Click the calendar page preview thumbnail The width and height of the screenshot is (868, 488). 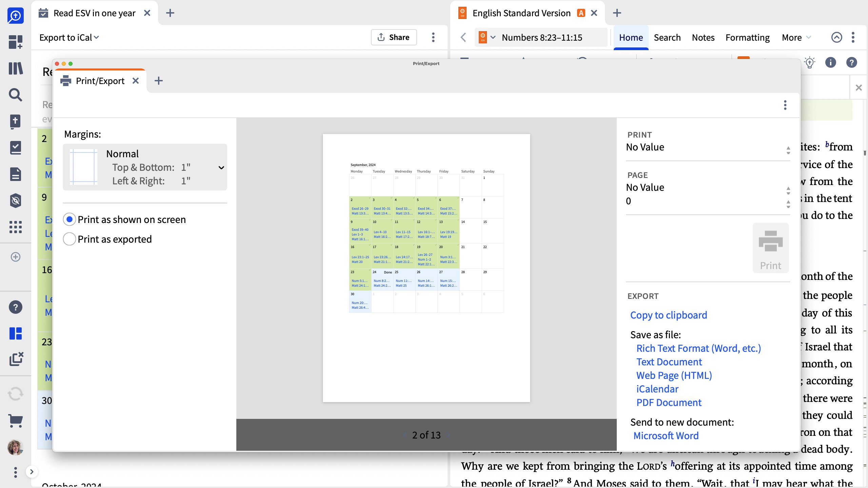tap(426, 268)
